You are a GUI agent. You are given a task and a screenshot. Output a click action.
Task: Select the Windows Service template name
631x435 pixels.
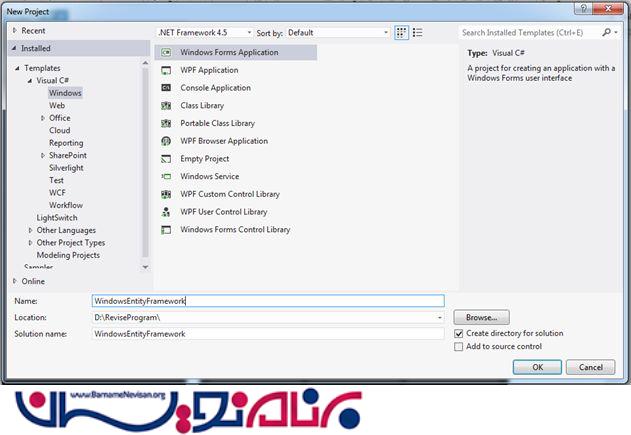click(210, 176)
